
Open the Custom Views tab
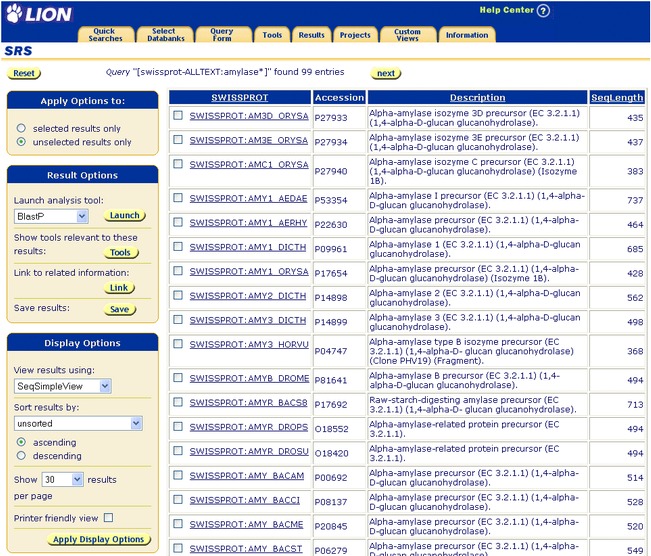407,34
